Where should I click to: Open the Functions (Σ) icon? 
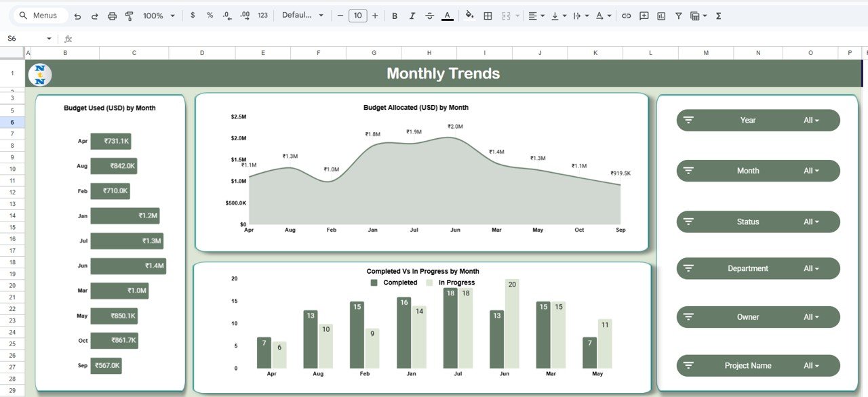[717, 15]
